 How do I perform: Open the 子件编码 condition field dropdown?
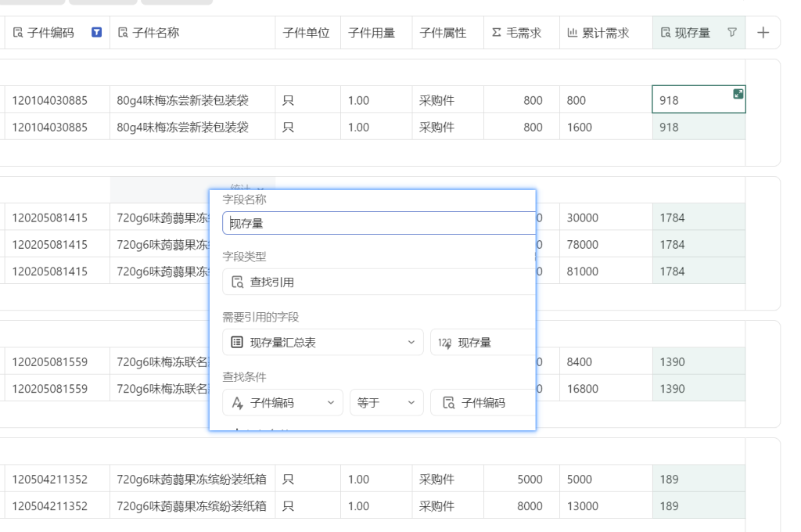[x=282, y=403]
